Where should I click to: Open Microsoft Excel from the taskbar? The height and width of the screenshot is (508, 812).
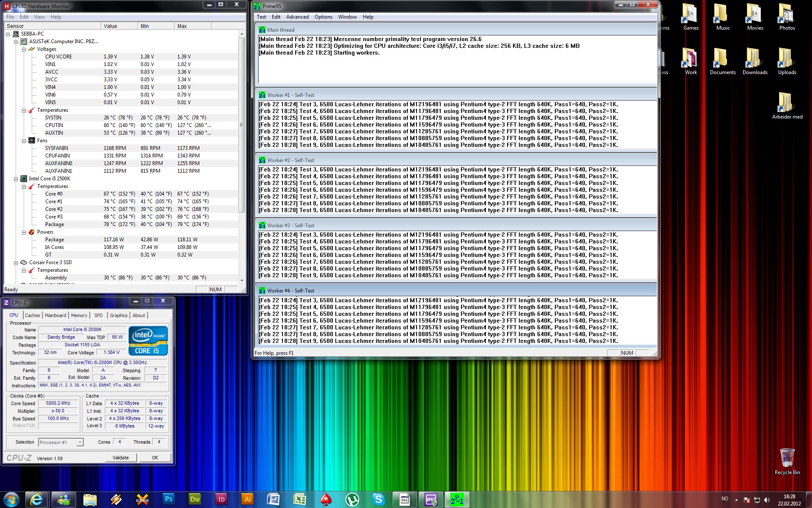pos(300,500)
